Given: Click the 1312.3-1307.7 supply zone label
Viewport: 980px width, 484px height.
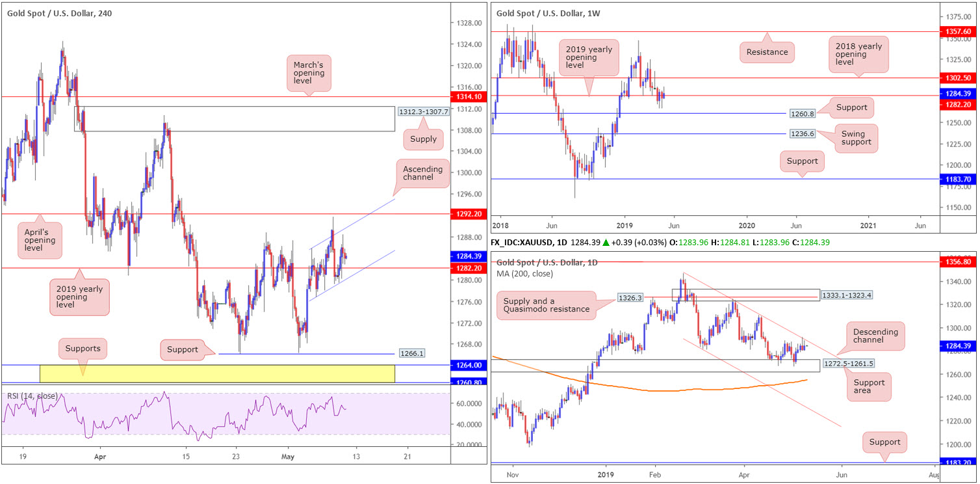Looking at the screenshot, I should (423, 112).
